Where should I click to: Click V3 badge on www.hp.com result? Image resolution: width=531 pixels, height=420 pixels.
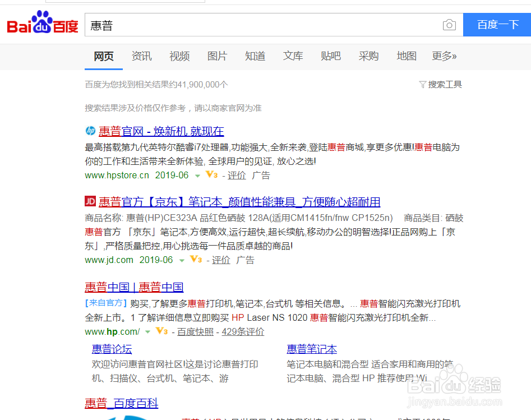[x=162, y=331]
